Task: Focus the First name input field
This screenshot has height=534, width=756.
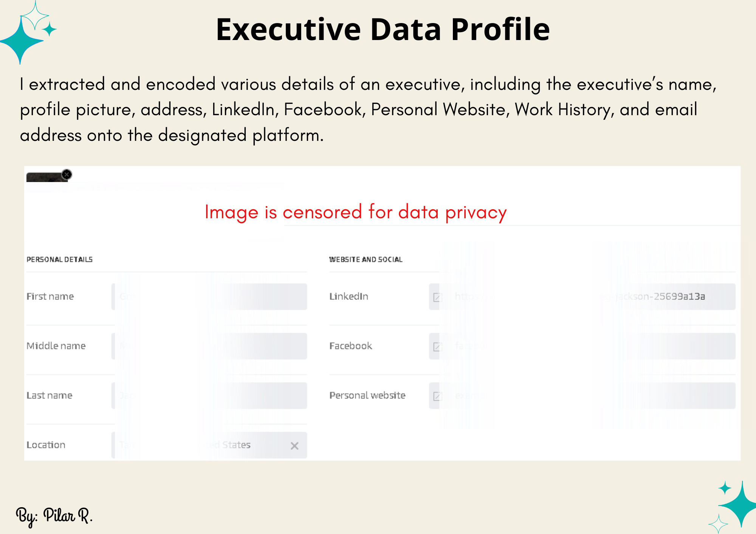Action: click(210, 297)
